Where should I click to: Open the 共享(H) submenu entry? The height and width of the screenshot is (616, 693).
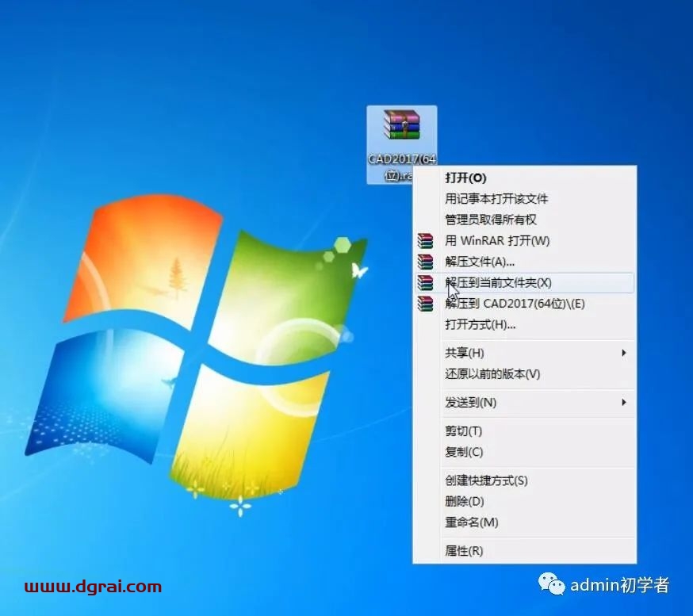pos(524,353)
